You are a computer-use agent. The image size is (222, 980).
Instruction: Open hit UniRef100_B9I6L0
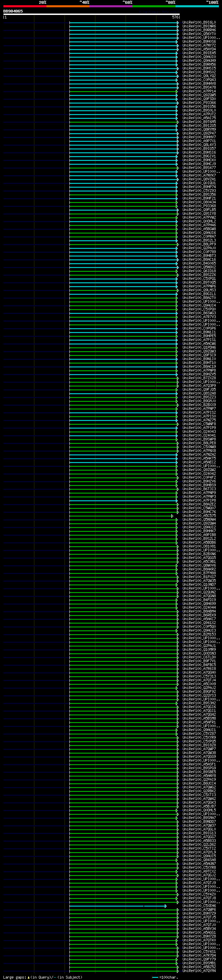[x=199, y=23]
